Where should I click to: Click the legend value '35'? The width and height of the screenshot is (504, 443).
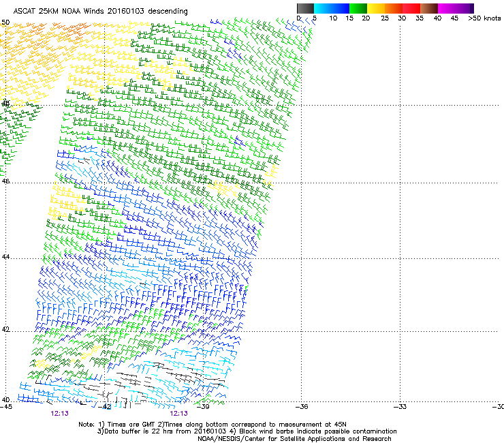[420, 18]
